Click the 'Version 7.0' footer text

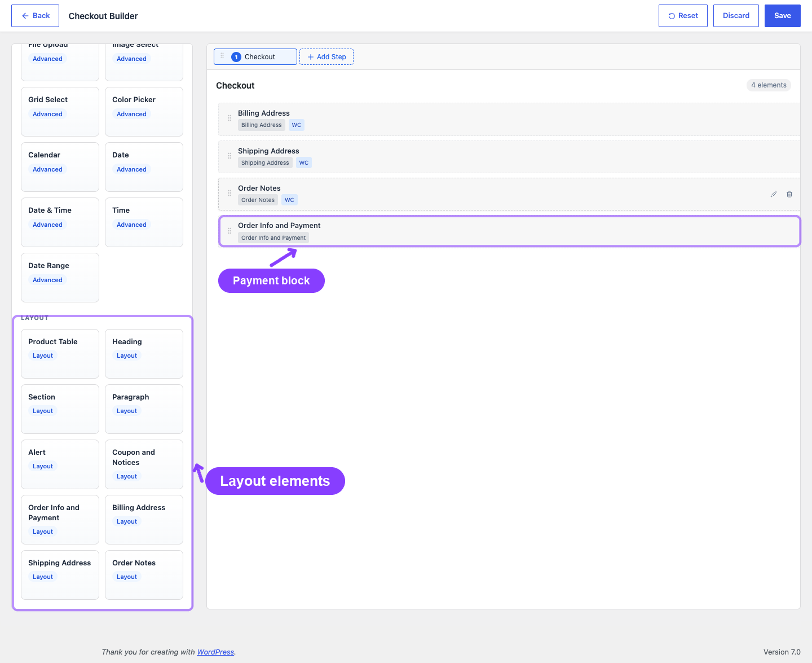point(782,652)
